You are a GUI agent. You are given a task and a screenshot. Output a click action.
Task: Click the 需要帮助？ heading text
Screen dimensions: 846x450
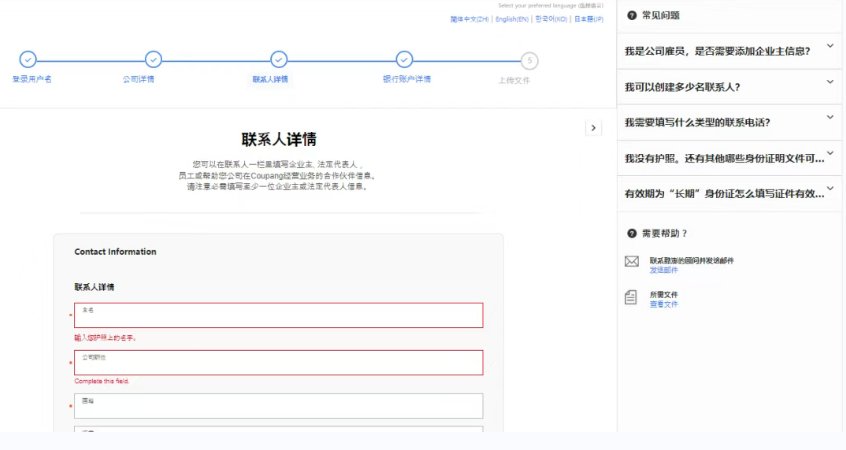point(664,234)
